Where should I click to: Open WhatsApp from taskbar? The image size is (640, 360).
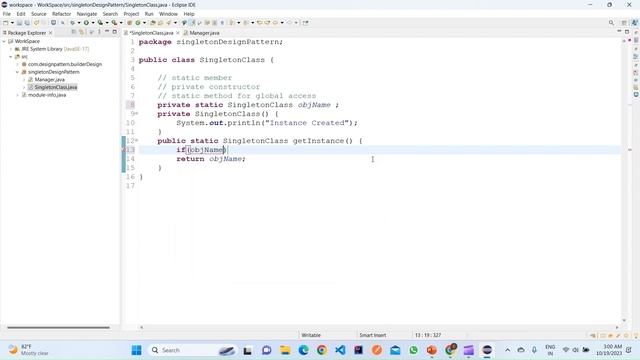pos(413,350)
